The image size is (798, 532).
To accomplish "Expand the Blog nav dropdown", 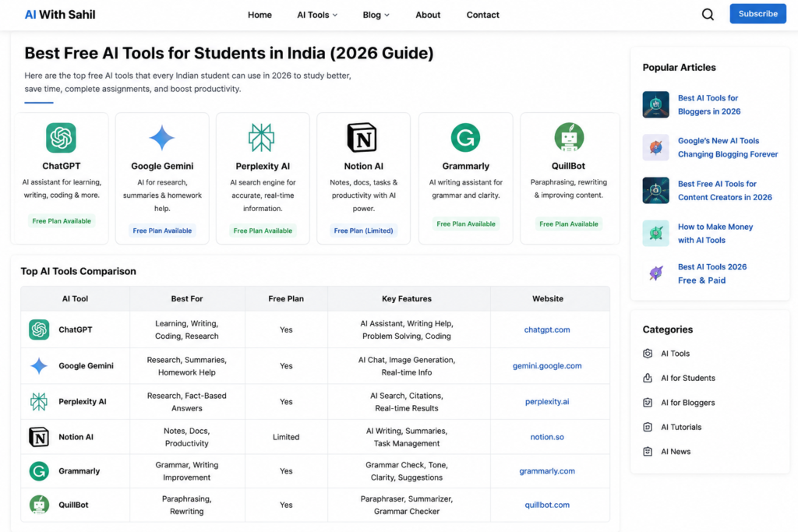I will (376, 15).
